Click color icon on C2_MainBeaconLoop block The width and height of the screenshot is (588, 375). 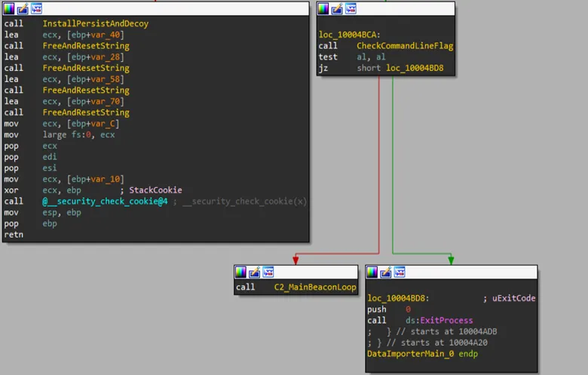[241, 272]
